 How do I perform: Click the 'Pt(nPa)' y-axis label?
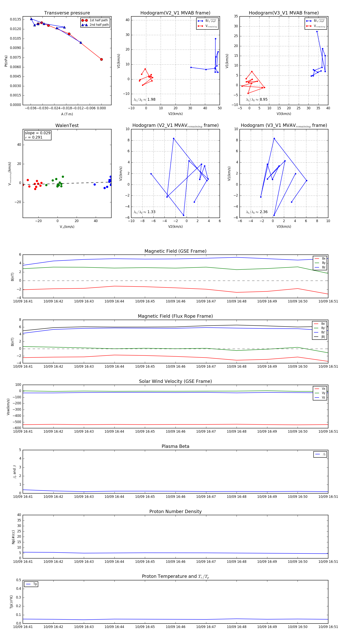point(6,61)
